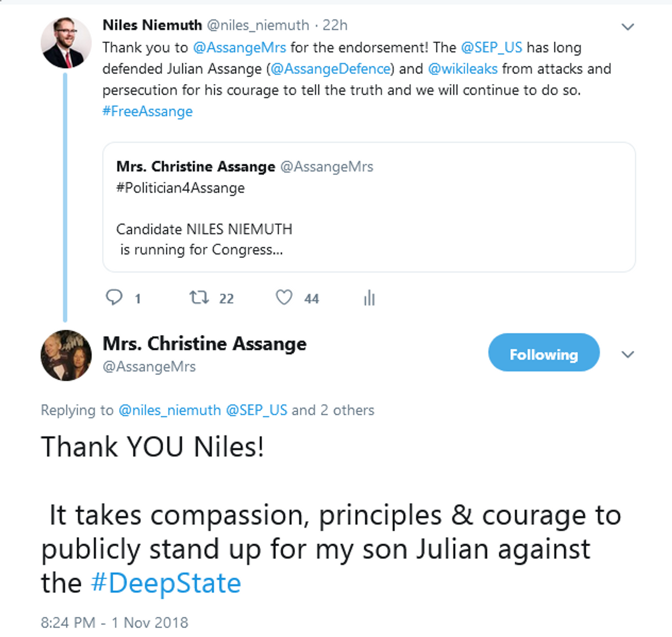View tweet activity bar chart icon
The image size is (672, 637).
(x=369, y=298)
